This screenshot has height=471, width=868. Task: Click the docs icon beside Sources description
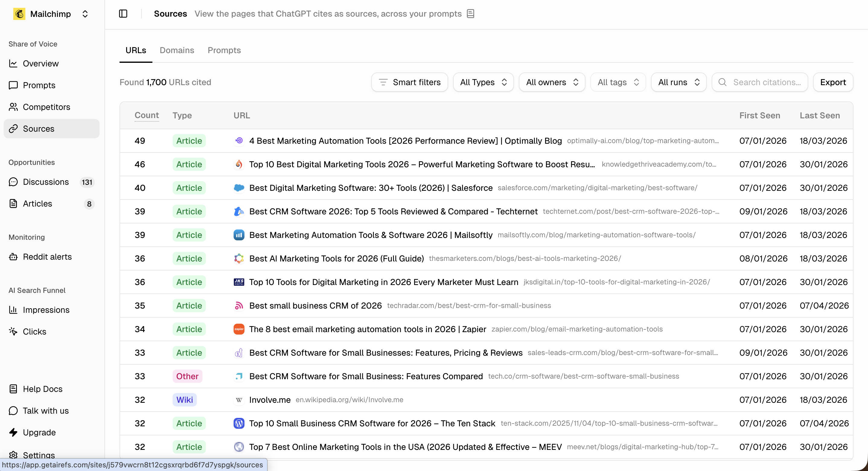pos(471,14)
